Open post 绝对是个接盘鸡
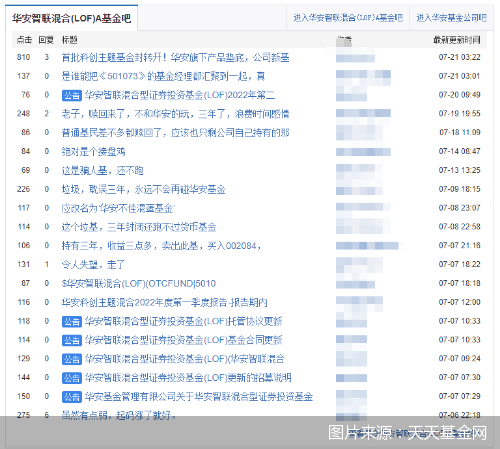Image resolution: width=500 pixels, height=449 pixels. [x=93, y=152]
